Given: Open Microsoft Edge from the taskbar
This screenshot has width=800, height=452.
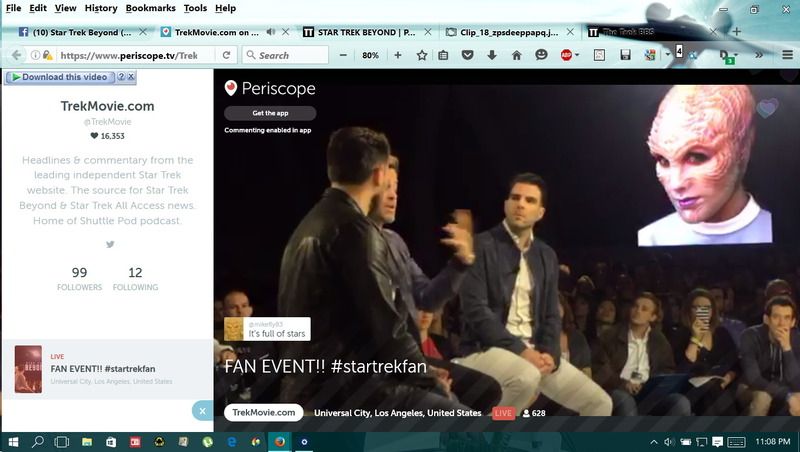Looking at the screenshot, I should 232,442.
